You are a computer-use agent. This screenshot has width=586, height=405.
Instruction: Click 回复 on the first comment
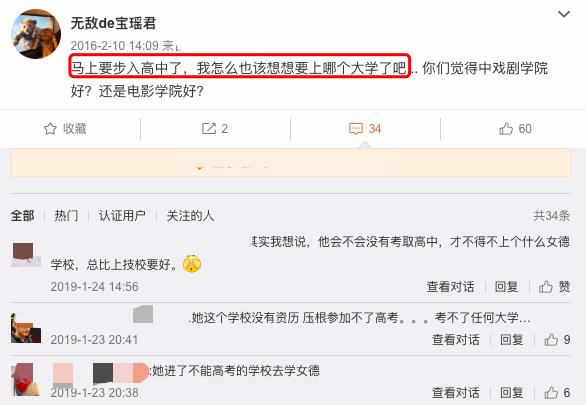(x=506, y=287)
